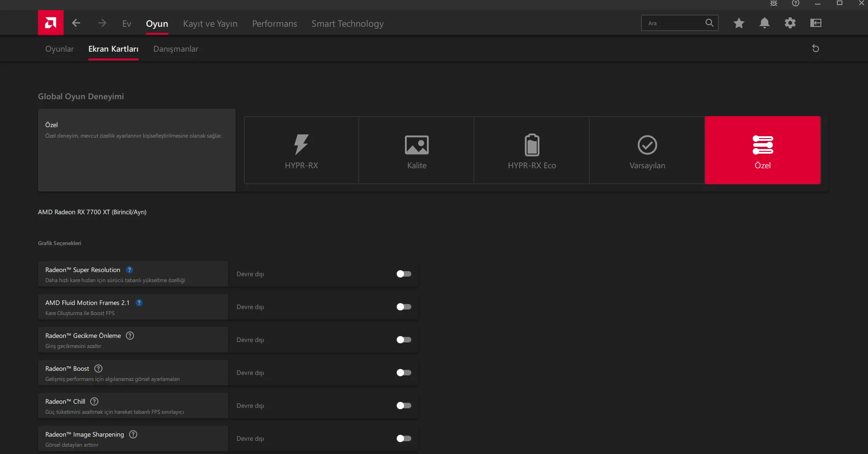Viewport: 868px width, 454px height.
Task: Enable Radeon Image Sharpening toggle
Action: point(404,438)
